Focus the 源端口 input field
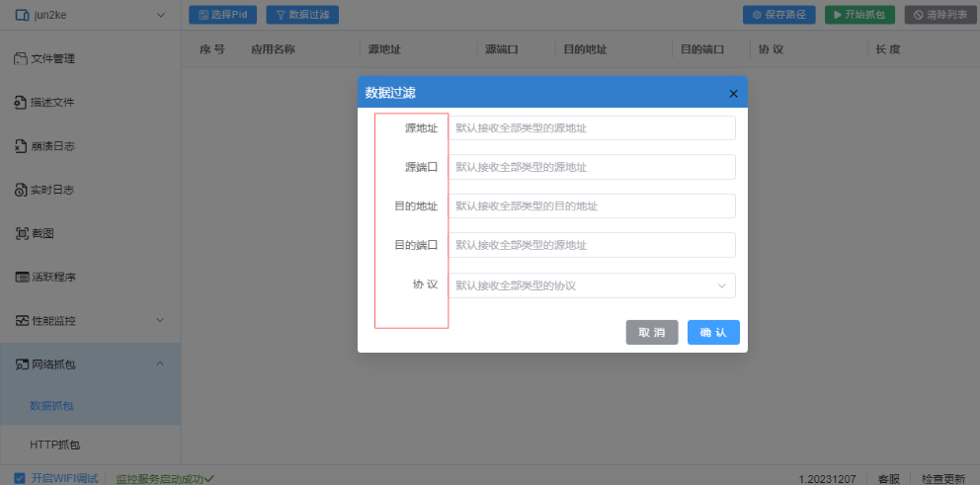980x485 pixels. [x=592, y=167]
